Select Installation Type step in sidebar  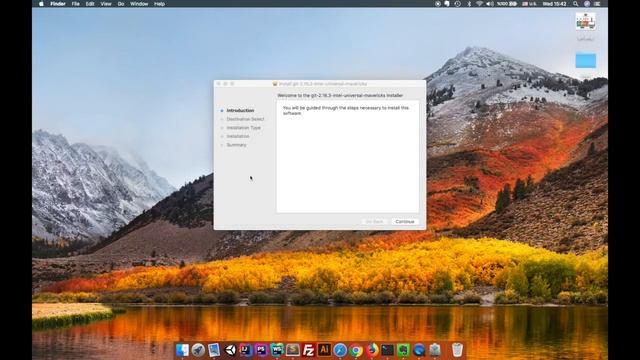click(x=244, y=128)
